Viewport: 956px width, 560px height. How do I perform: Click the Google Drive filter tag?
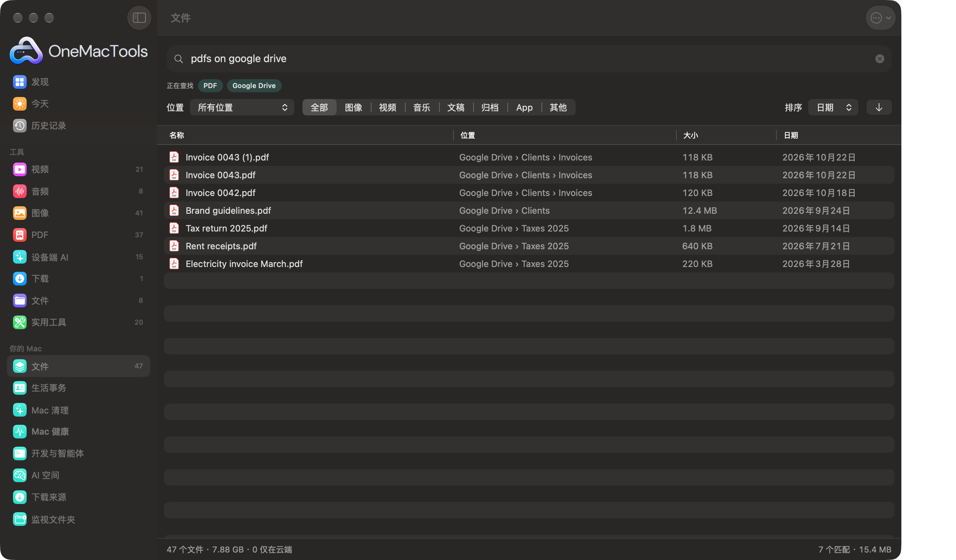click(254, 85)
